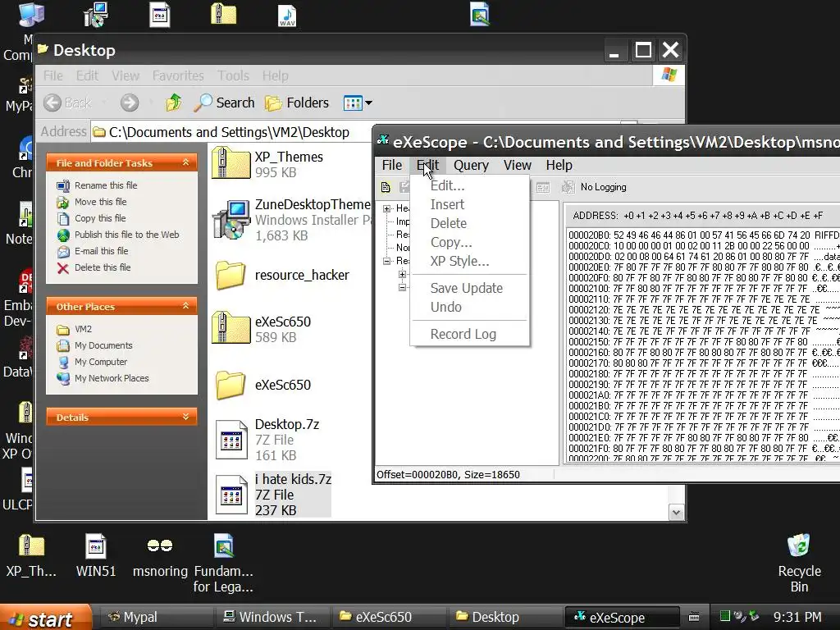Click the logging icon beside No Logging
This screenshot has height=630, width=840.
[x=568, y=187]
